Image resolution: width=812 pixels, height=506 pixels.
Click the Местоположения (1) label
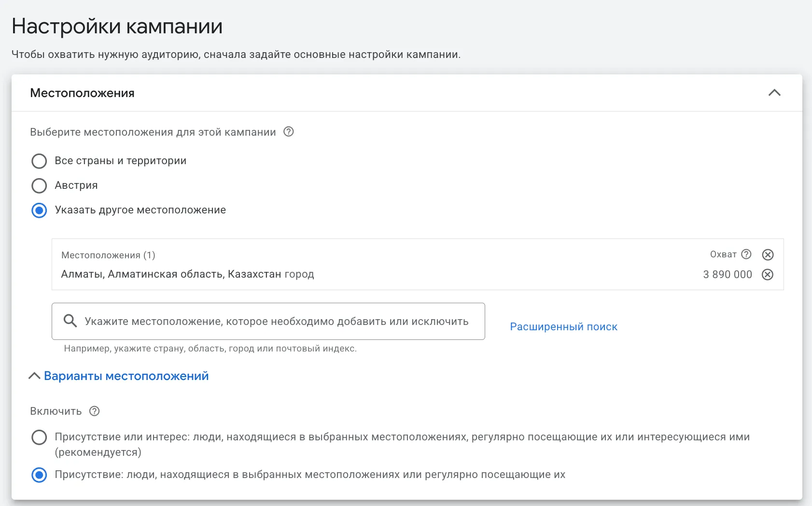pos(108,255)
